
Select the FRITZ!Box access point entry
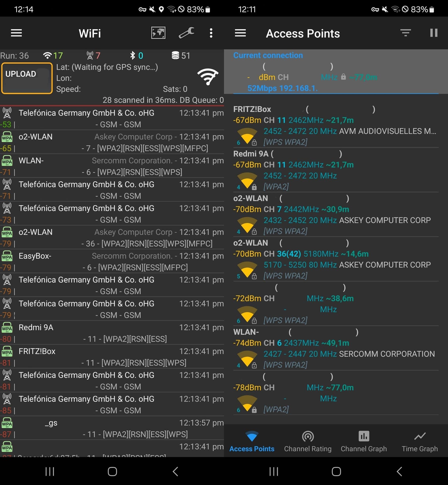(336, 126)
